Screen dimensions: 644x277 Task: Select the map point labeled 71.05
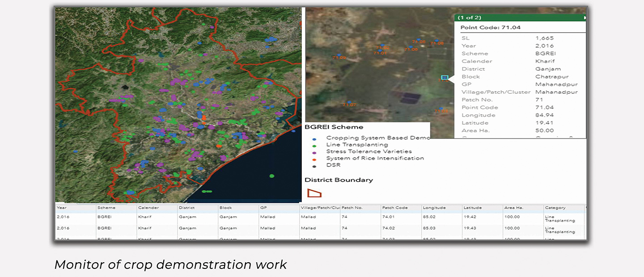pos(419,39)
